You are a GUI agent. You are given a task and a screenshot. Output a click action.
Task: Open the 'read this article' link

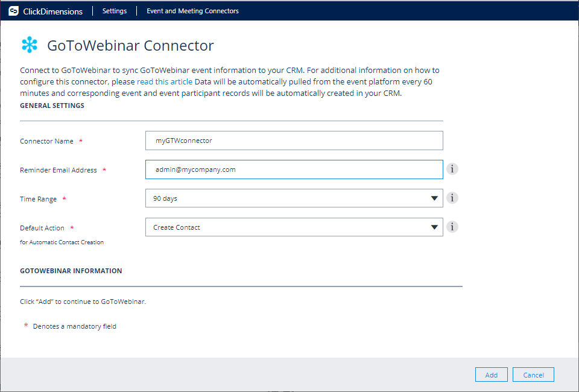(165, 81)
